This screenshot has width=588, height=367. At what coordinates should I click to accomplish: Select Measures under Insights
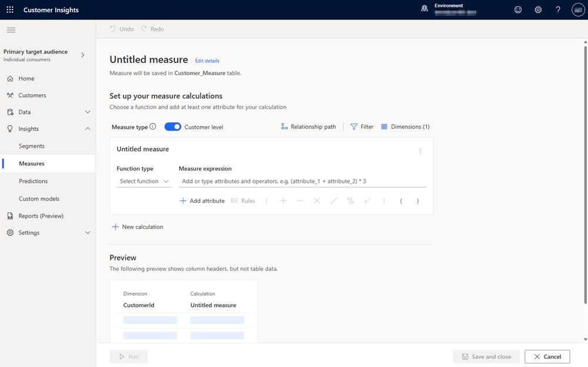tap(48, 164)
